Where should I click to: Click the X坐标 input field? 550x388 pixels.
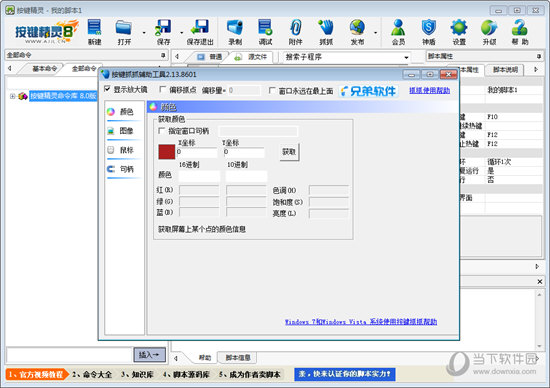click(x=196, y=152)
